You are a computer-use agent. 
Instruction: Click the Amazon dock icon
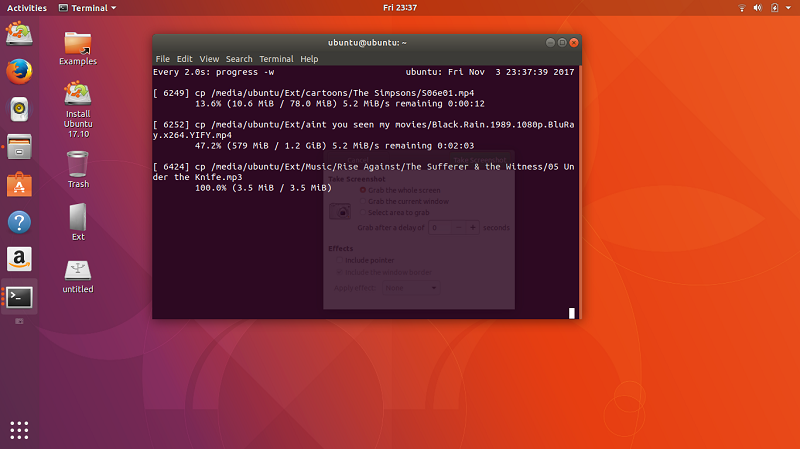pyautogui.click(x=19, y=260)
